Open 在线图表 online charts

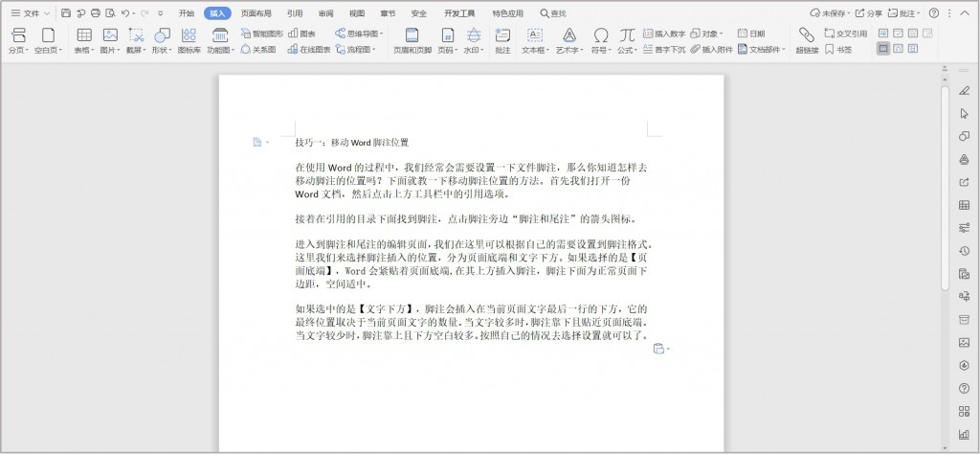309,50
